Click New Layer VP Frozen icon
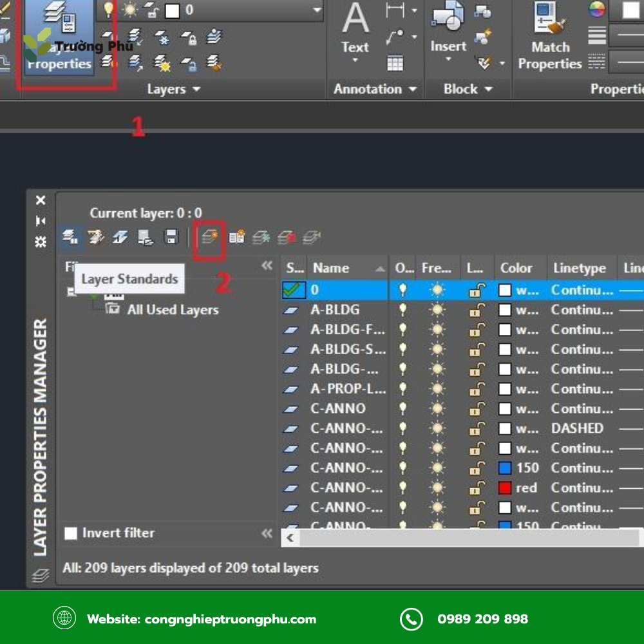Viewport: 644px width, 644px height. 261,238
